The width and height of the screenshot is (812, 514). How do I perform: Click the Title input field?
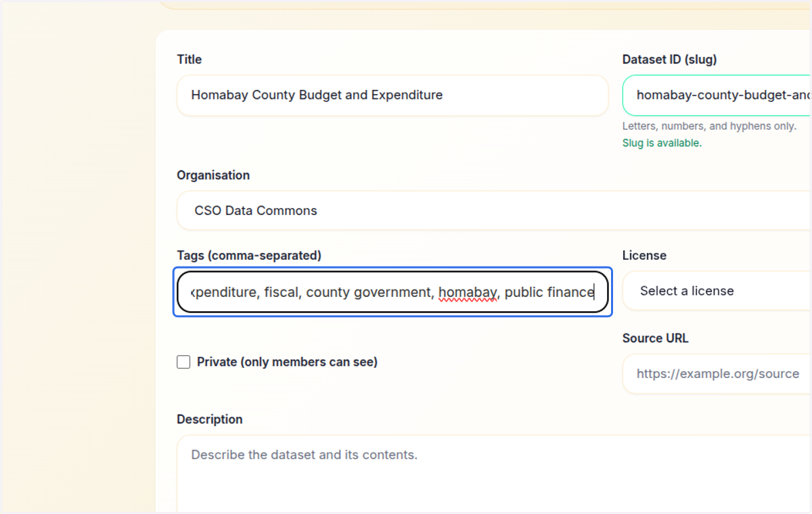coord(392,95)
